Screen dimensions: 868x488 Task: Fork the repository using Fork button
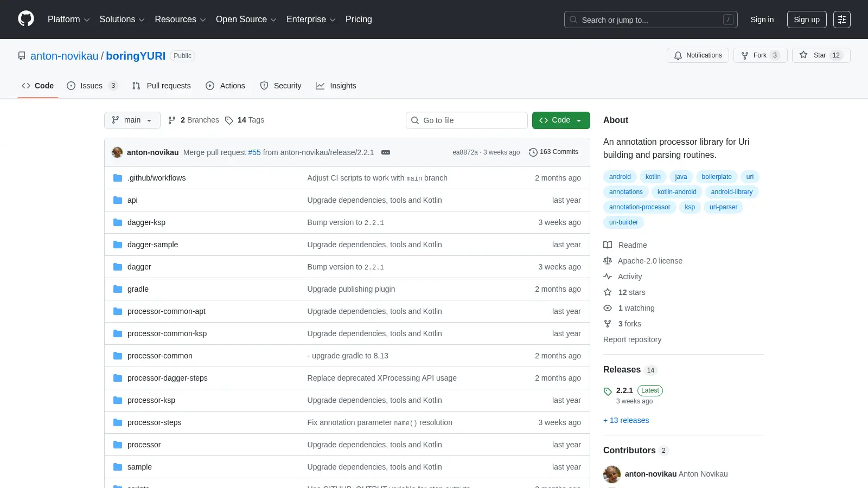(x=760, y=55)
